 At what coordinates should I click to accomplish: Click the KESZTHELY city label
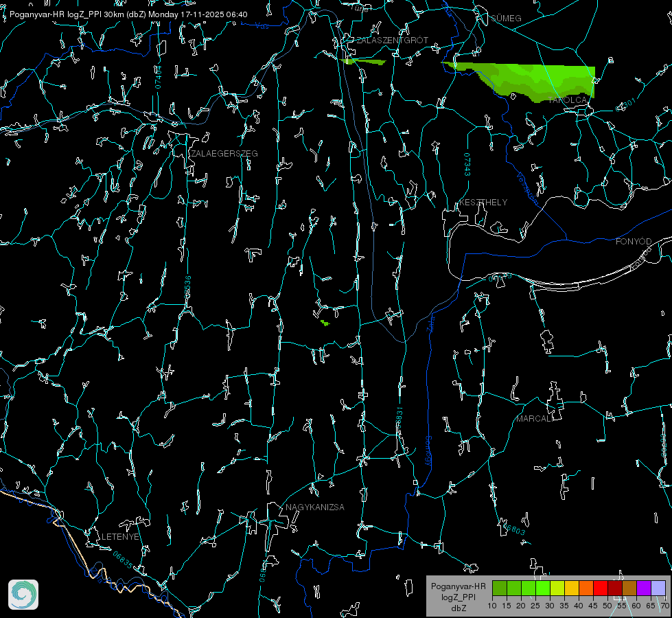pyautogui.click(x=483, y=202)
